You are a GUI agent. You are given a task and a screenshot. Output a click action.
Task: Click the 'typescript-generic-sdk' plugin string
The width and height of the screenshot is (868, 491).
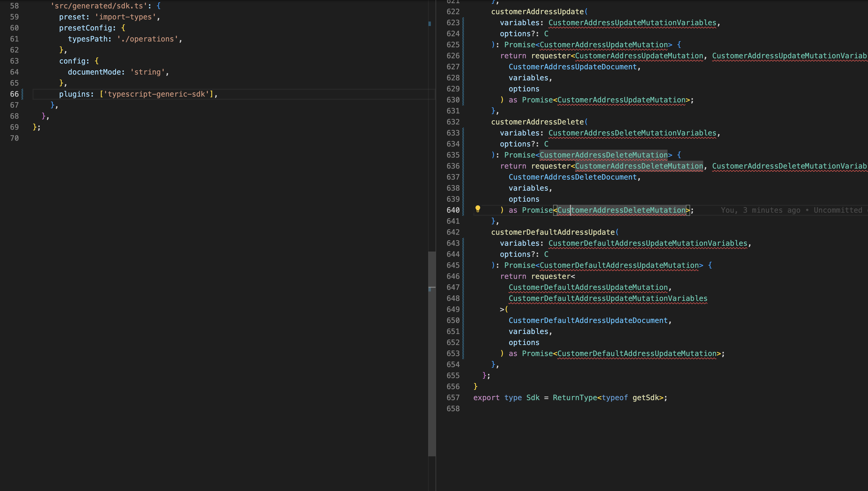(x=156, y=94)
